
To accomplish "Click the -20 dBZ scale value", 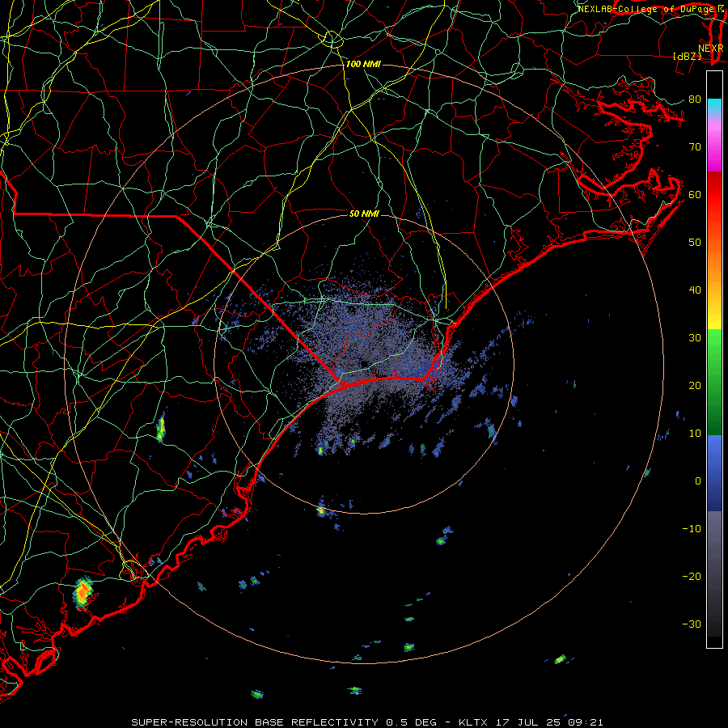I will (692, 577).
